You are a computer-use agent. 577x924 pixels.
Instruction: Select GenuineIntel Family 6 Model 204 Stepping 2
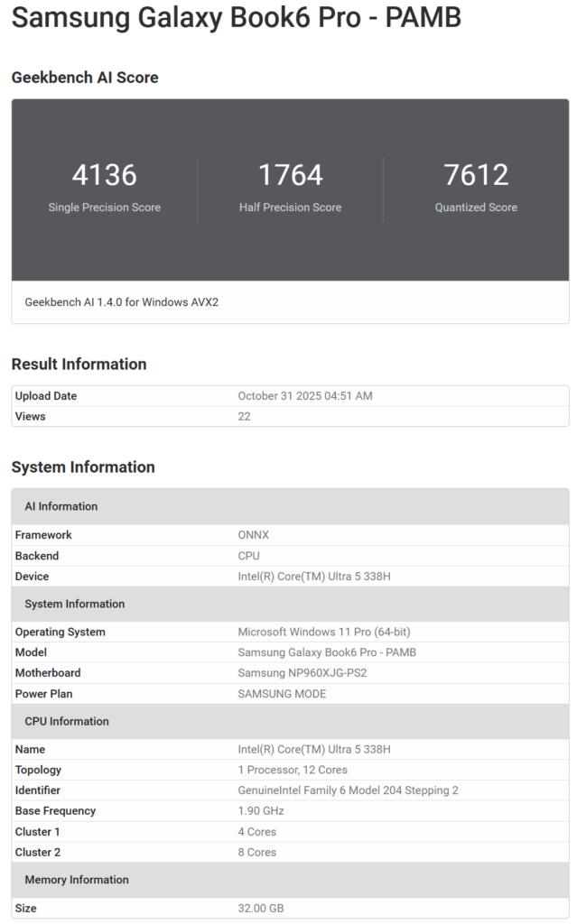point(348,790)
